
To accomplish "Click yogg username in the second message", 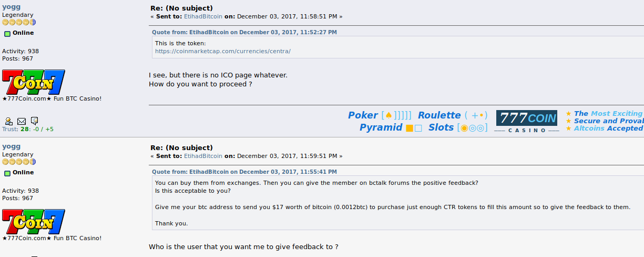I will (x=12, y=147).
